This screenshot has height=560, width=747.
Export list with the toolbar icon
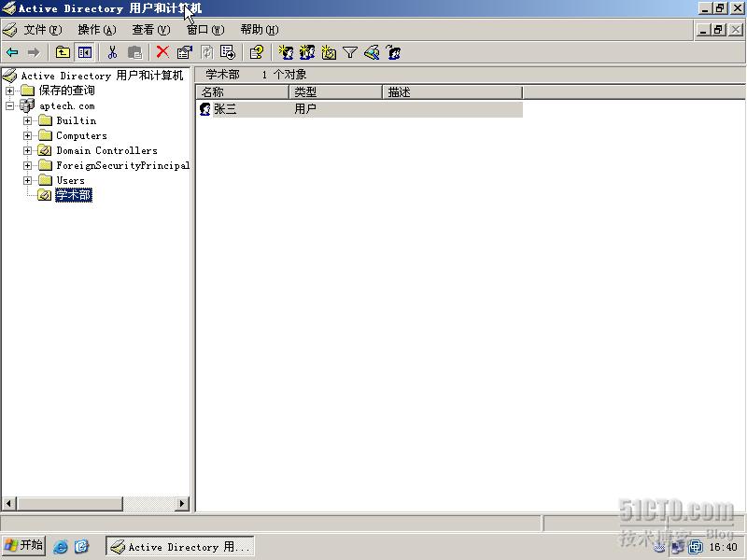click(228, 52)
